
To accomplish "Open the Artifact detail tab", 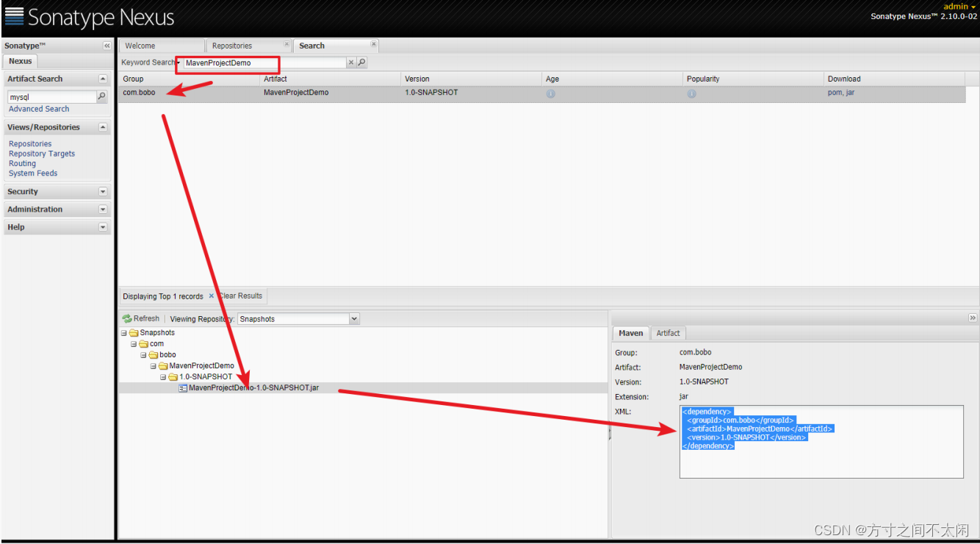I will (668, 333).
